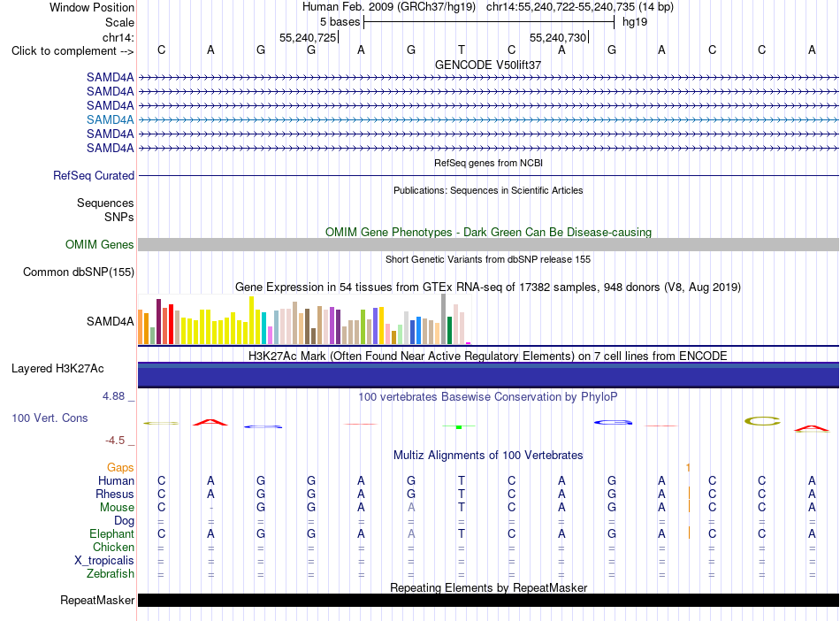This screenshot has height=621, width=840.
Task: Click the green T conservation logo marker
Action: 459,426
